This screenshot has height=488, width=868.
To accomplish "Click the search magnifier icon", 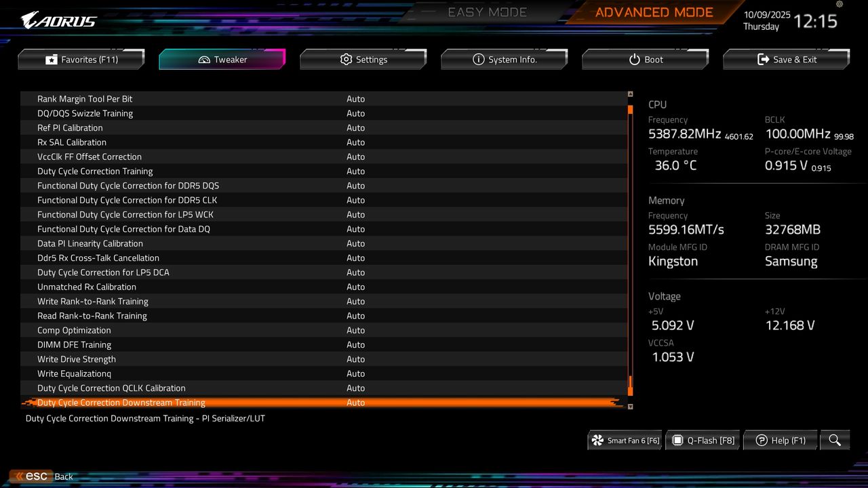I will (x=835, y=440).
